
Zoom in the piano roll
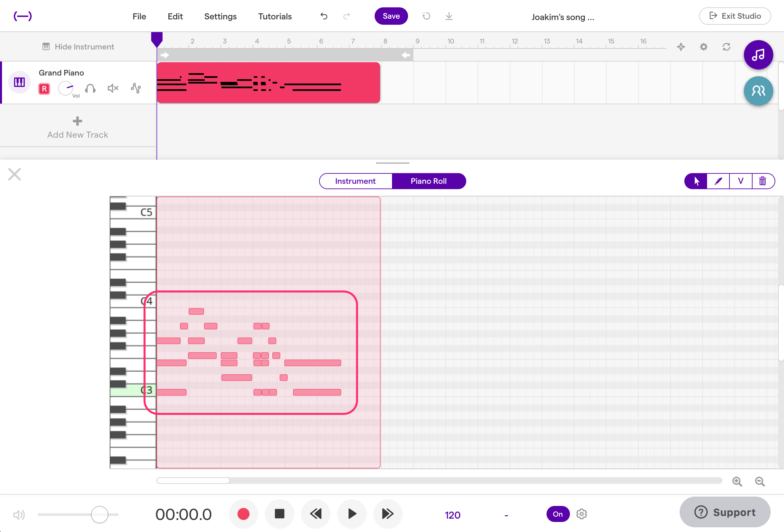click(737, 482)
